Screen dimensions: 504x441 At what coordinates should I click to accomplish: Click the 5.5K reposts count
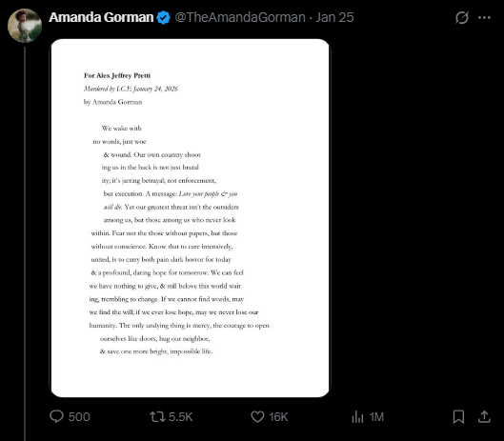tap(181, 417)
